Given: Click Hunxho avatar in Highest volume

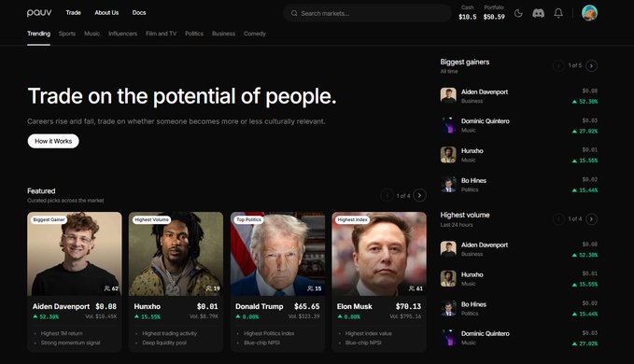Looking at the screenshot, I should [448, 278].
